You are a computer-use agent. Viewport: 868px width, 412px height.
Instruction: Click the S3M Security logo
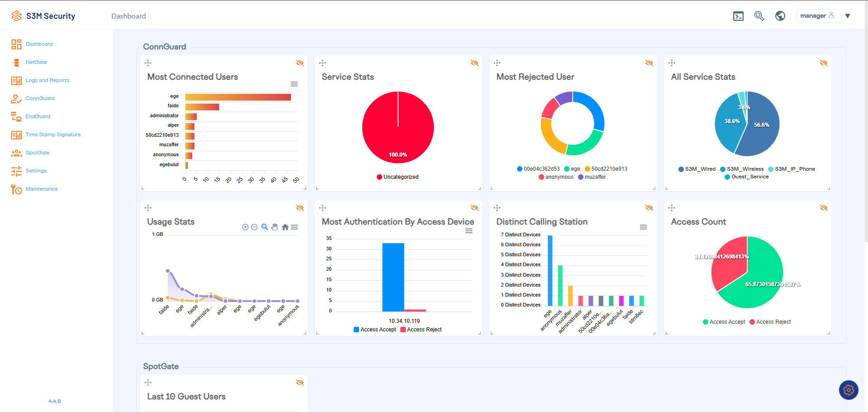[x=43, y=16]
